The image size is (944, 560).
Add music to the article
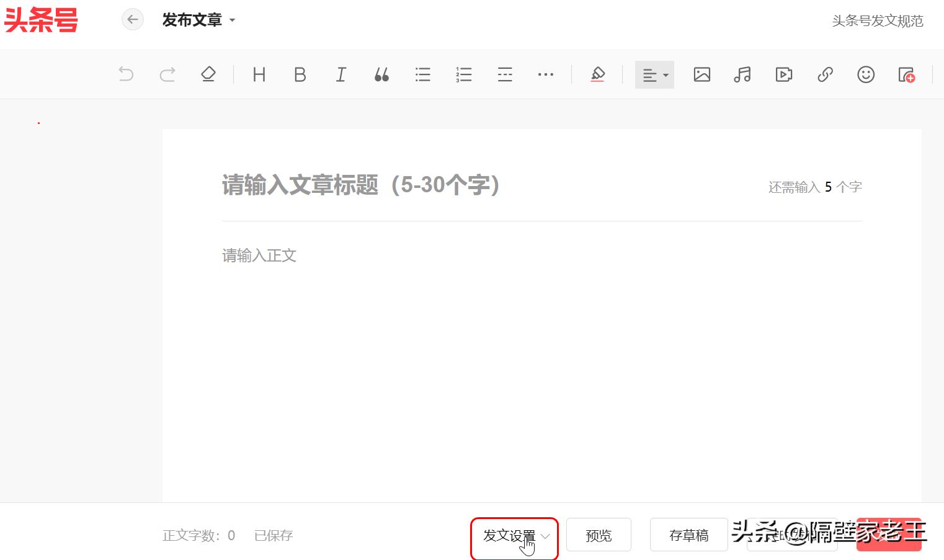pos(742,74)
